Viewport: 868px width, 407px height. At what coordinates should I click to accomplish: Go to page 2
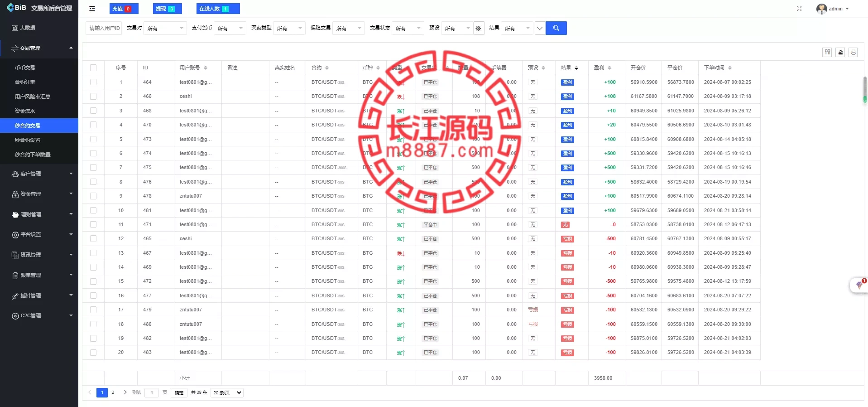(x=113, y=392)
